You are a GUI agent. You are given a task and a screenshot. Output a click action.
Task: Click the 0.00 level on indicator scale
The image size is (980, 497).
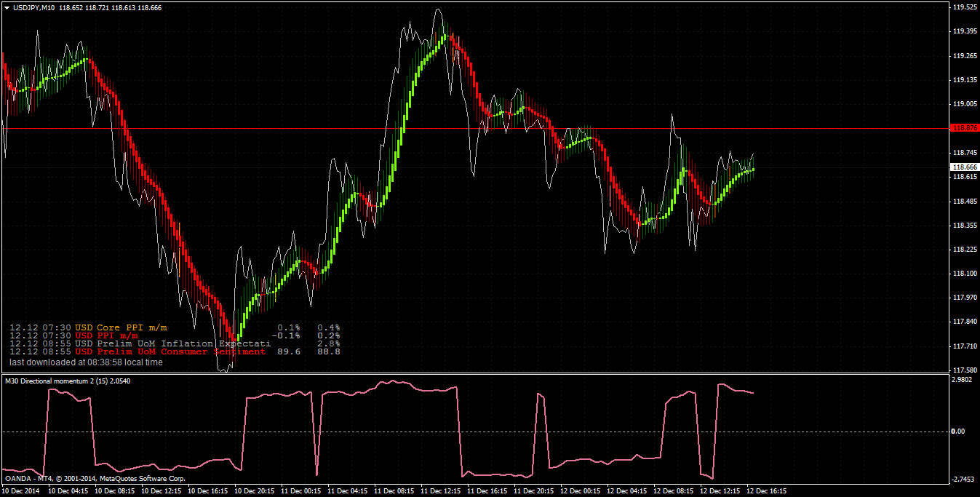click(958, 432)
